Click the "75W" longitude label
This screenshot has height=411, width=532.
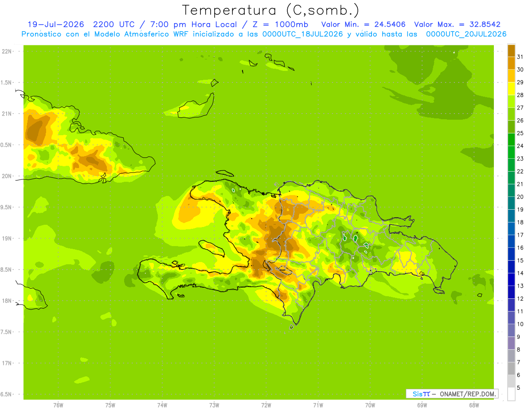[110, 405]
